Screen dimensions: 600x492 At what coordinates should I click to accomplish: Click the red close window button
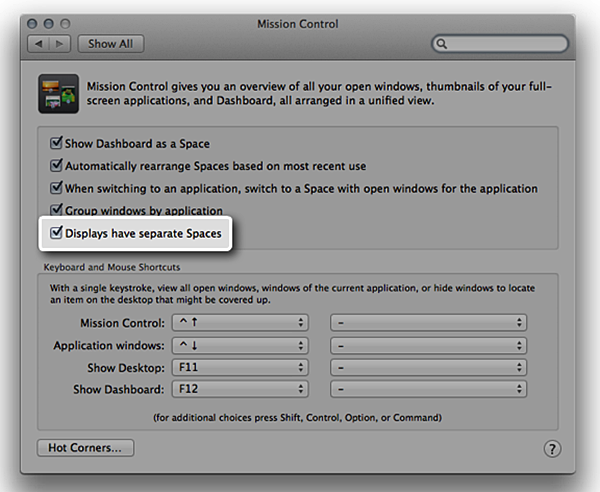tap(32, 24)
